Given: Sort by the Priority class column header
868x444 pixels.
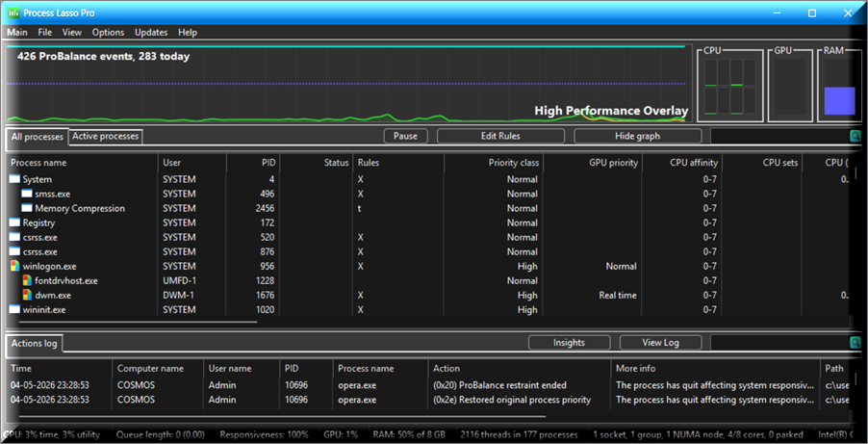Looking at the screenshot, I should pos(494,163).
